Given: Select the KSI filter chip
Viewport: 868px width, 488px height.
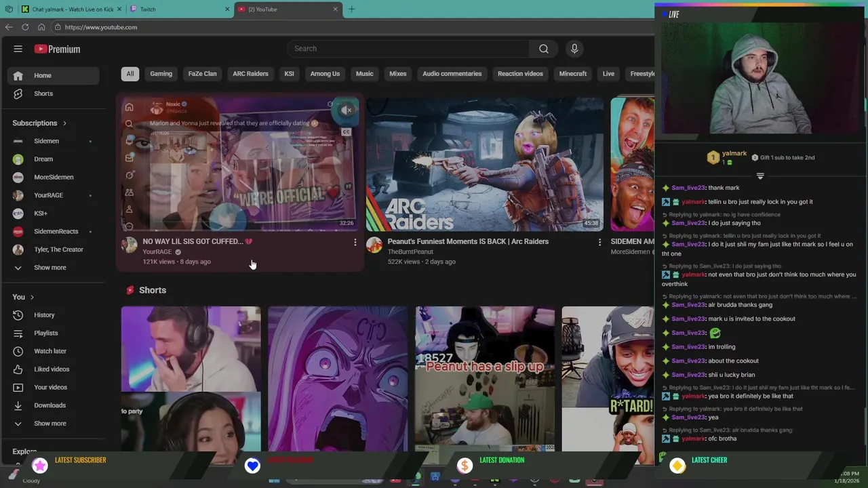Looking at the screenshot, I should click(289, 74).
